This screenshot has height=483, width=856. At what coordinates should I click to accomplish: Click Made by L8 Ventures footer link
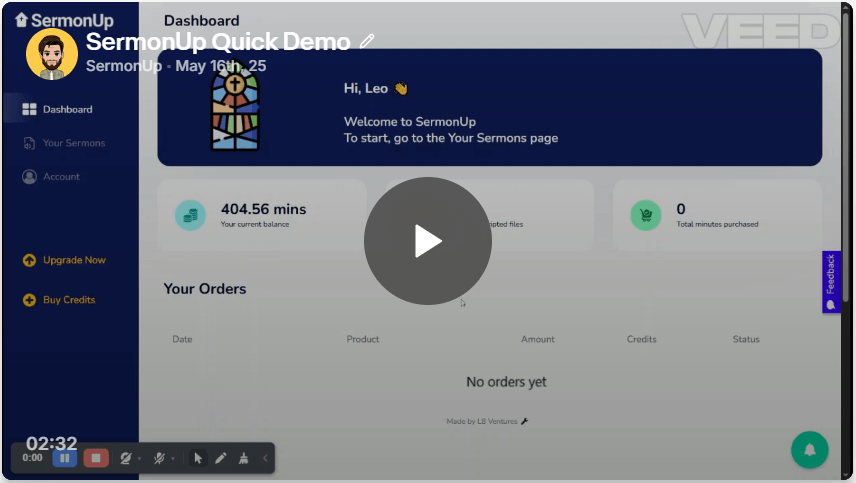click(x=487, y=421)
